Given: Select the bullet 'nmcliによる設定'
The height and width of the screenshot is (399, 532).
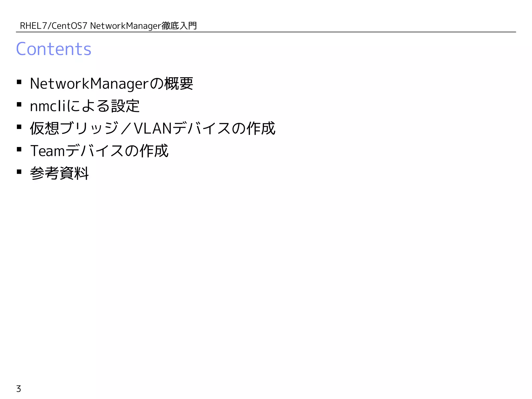Looking at the screenshot, I should click(85, 106).
